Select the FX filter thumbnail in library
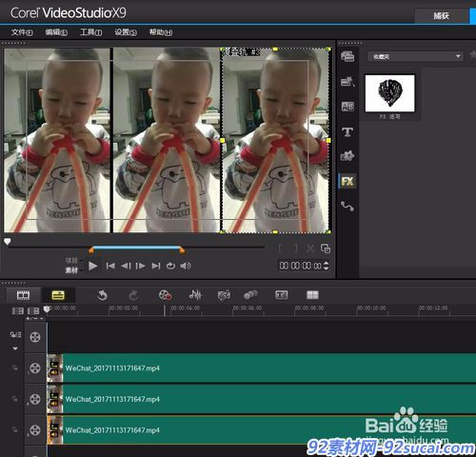Viewport: 476px width, 457px height. [389, 93]
